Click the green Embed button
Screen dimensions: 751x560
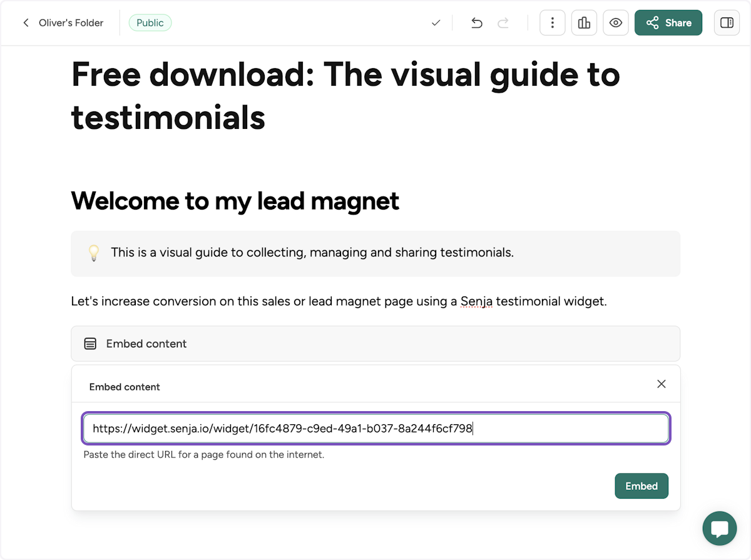(x=641, y=486)
